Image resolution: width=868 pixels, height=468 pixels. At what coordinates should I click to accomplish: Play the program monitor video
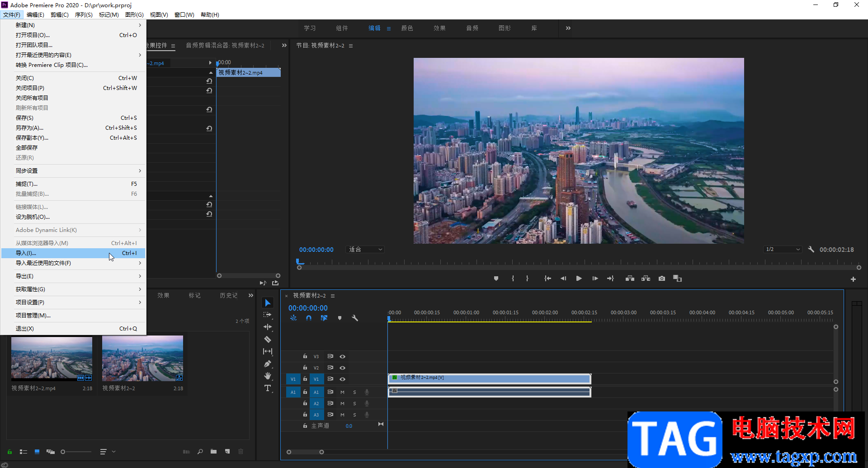click(579, 279)
